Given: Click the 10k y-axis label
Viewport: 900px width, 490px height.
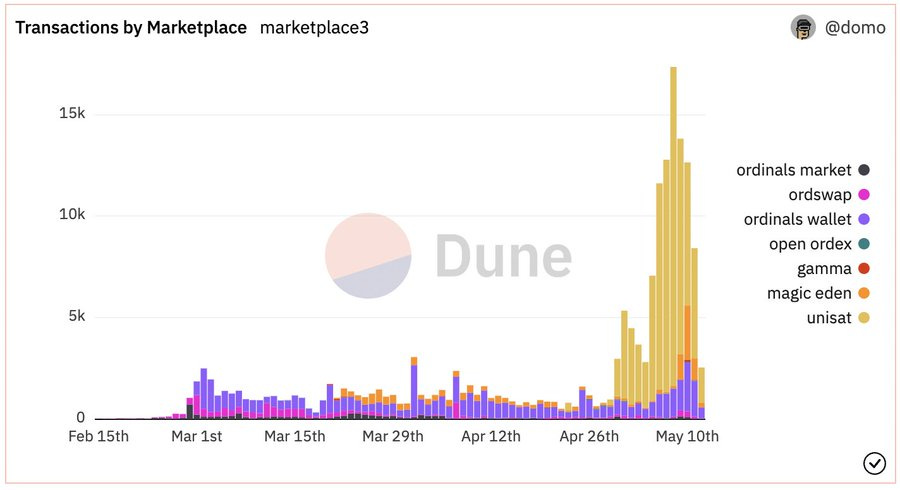Looking at the screenshot, I should (72, 215).
